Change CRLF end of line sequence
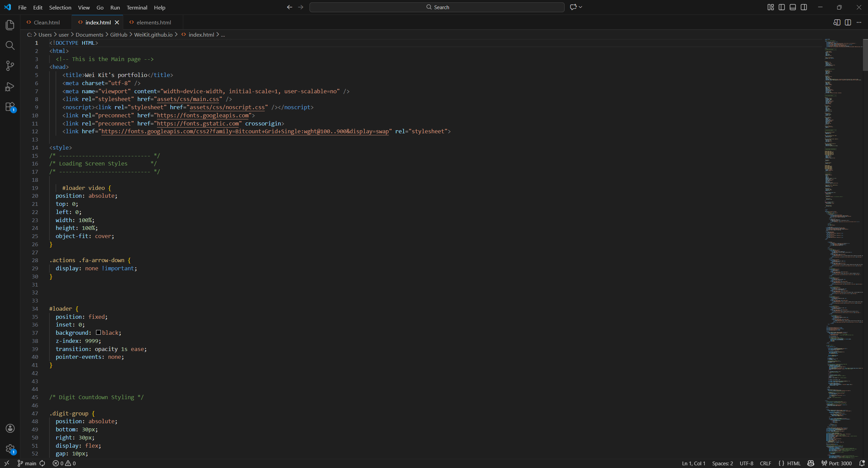Image resolution: width=868 pixels, height=468 pixels. coord(766,463)
